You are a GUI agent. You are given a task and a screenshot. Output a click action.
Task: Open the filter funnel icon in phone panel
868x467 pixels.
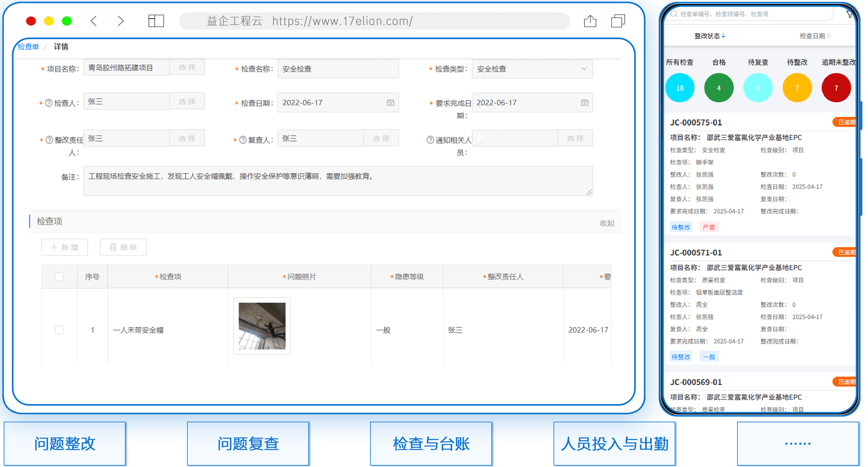pos(850,14)
